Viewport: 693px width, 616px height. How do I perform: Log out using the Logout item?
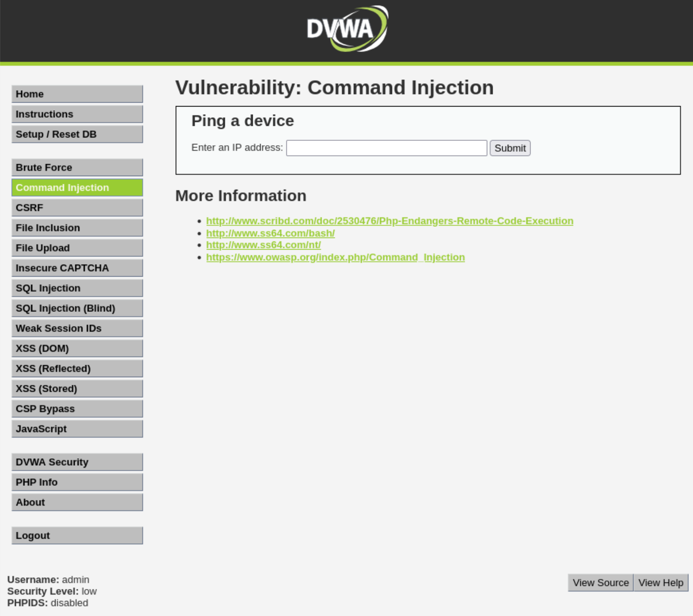coord(77,536)
